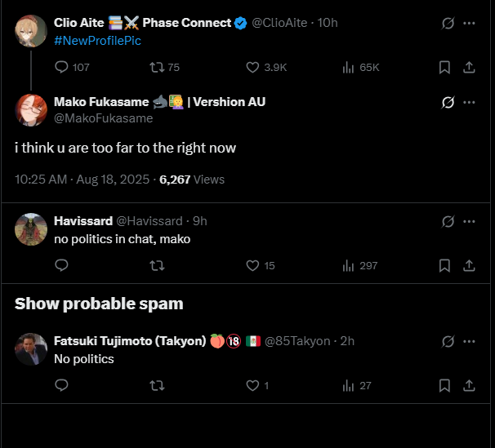Screen dimensions: 495x448
Task: Open more options on Havissard's reply
Action: tap(469, 221)
